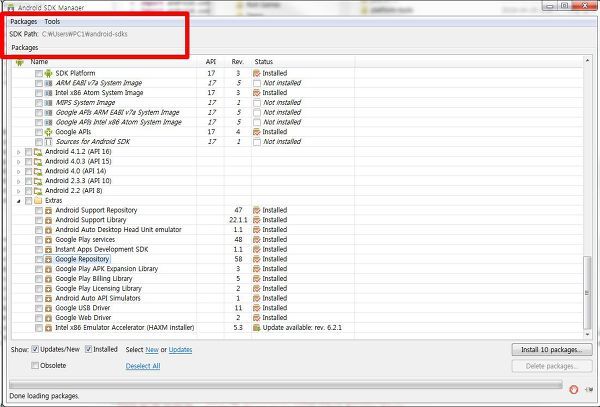This screenshot has width=600, height=407.
Task: Sort by the Status column header
Action: click(303, 62)
